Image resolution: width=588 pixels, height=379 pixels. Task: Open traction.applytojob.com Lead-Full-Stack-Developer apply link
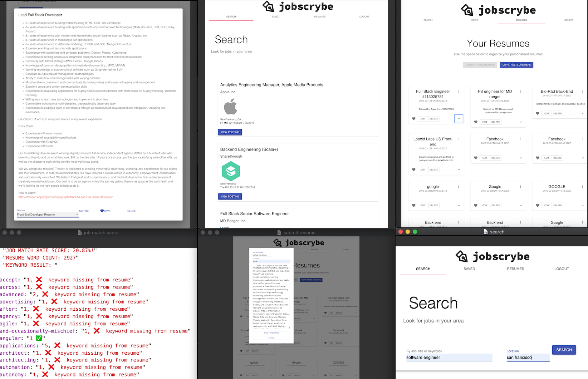(65, 197)
